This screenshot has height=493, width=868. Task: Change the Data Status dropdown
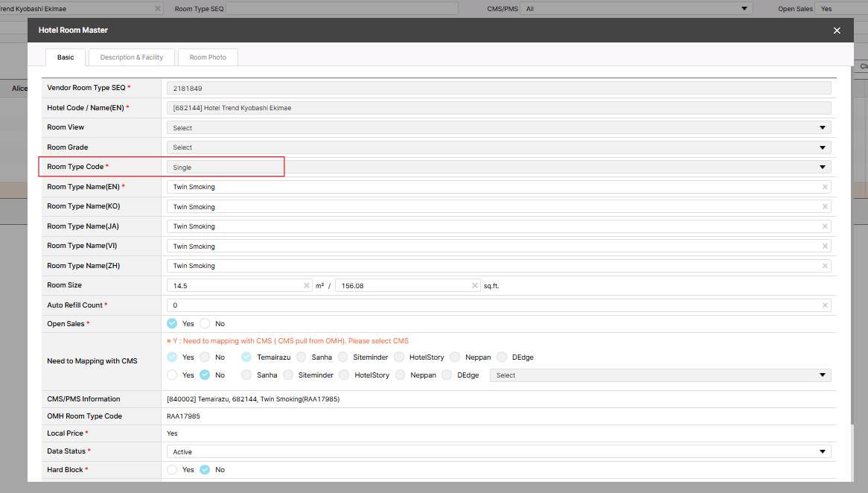coord(498,452)
